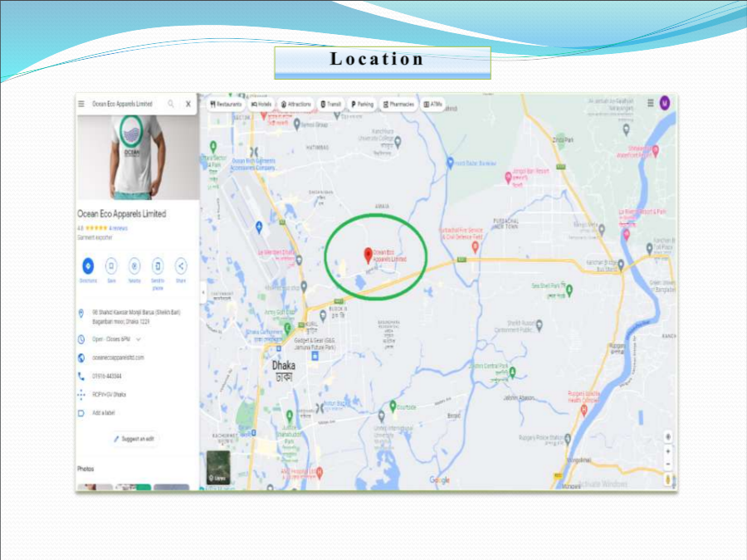This screenshot has width=747, height=560.
Task: Filter map by Attractions
Action: click(295, 105)
